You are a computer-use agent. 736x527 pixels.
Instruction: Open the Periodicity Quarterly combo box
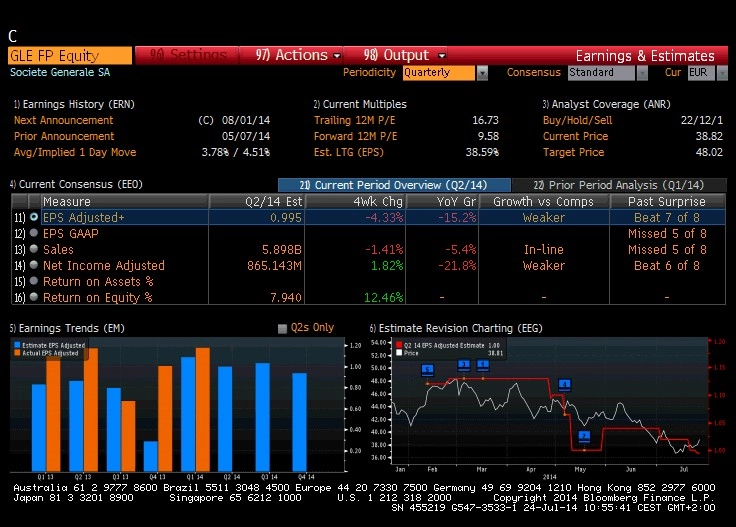438,73
